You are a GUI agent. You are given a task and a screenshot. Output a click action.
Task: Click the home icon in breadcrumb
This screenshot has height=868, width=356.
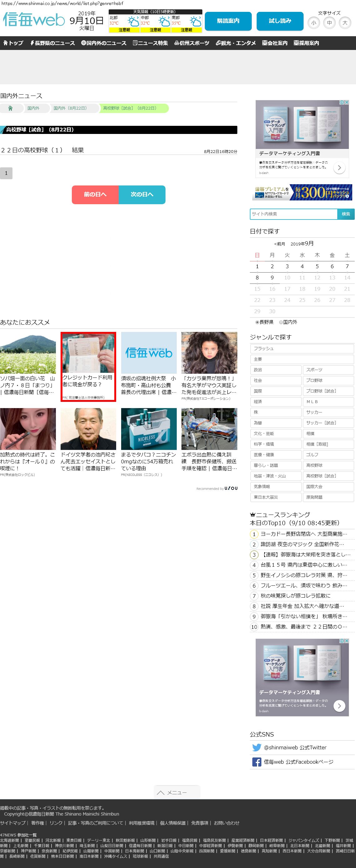point(10,108)
